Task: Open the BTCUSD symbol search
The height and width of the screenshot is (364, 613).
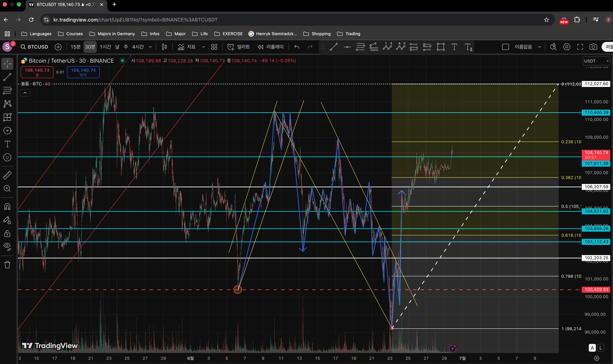Action: coord(34,47)
